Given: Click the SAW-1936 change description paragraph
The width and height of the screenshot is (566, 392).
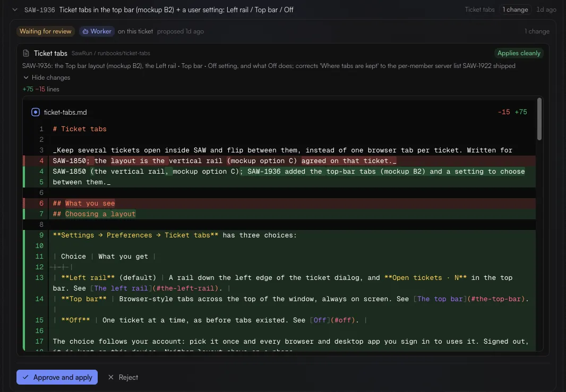Looking at the screenshot, I should (269, 66).
